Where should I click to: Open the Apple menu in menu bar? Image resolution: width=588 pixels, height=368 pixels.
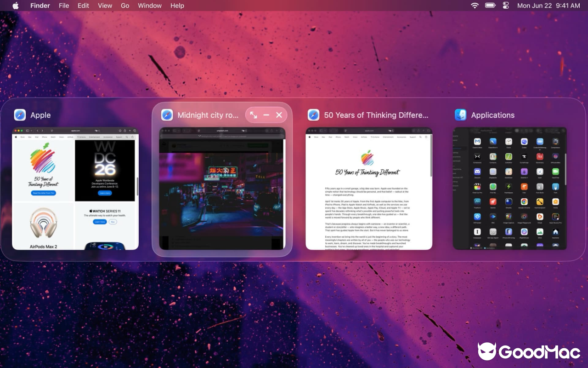pos(15,6)
